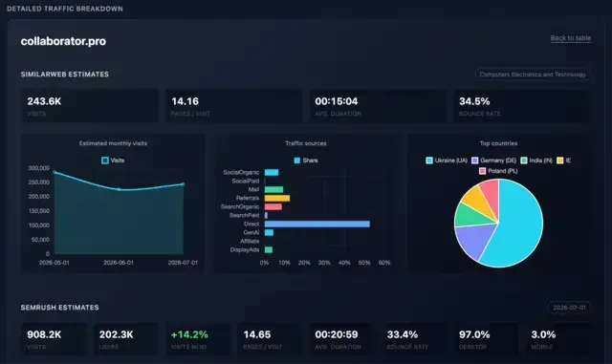Click the 908.2K Semrush visits value

[x=44, y=334]
